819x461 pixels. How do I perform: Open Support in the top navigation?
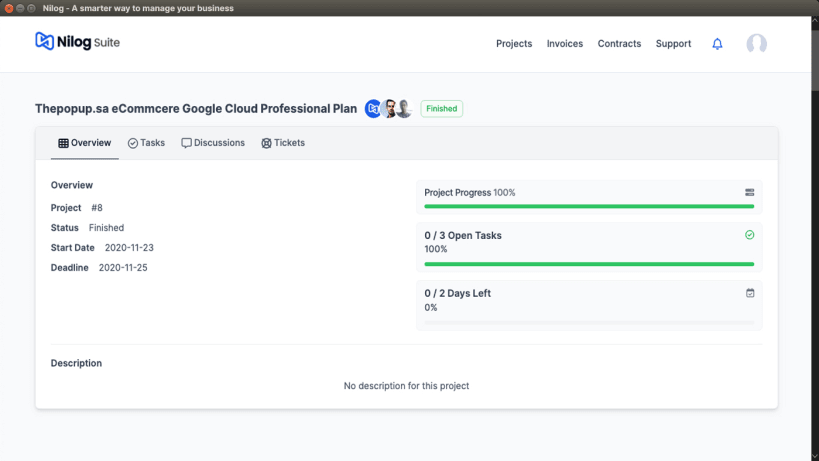(673, 44)
